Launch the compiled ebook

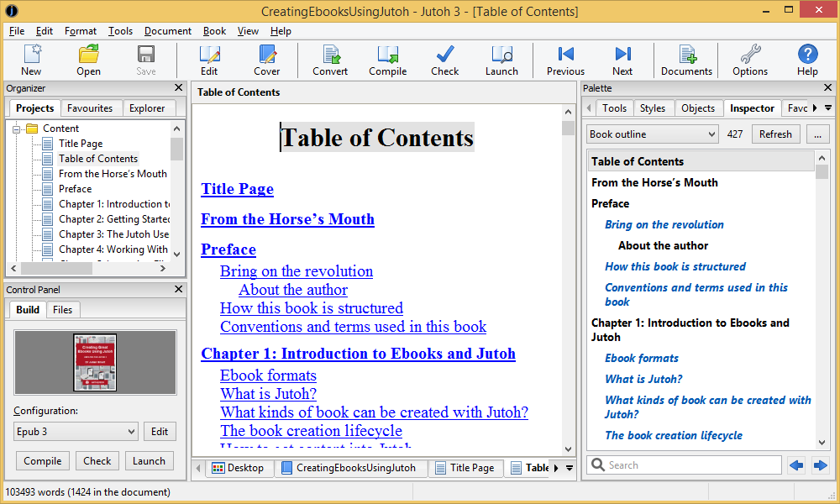[501, 59]
